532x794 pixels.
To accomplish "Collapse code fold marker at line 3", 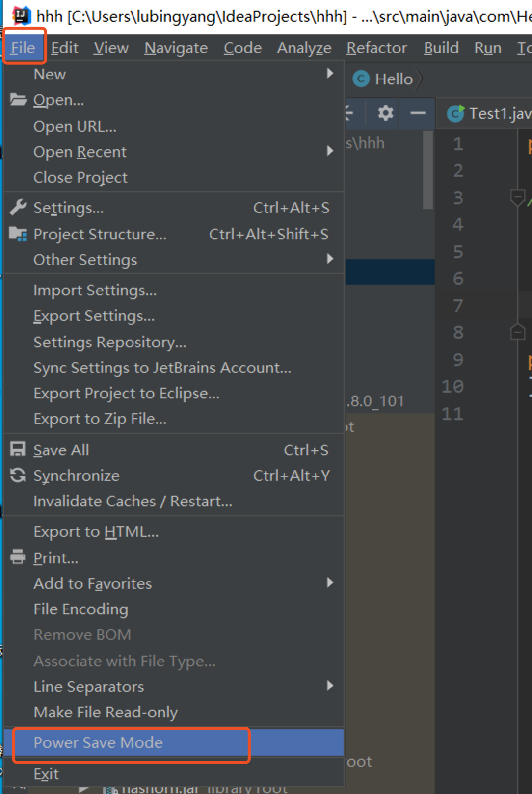I will pos(517,197).
